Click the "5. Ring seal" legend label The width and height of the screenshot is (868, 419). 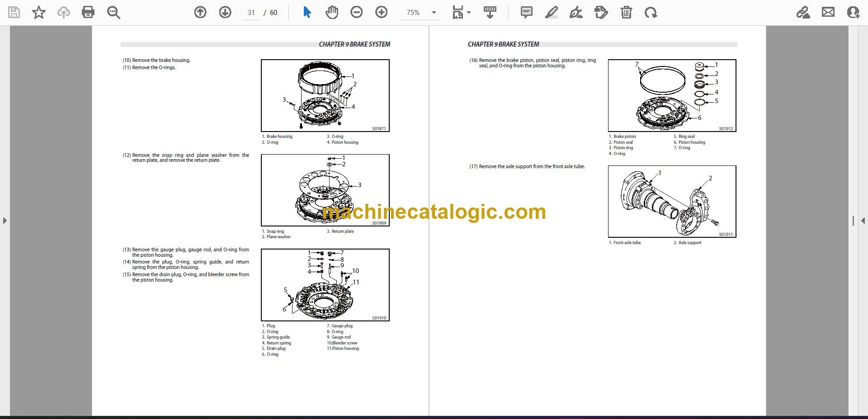[x=684, y=137]
